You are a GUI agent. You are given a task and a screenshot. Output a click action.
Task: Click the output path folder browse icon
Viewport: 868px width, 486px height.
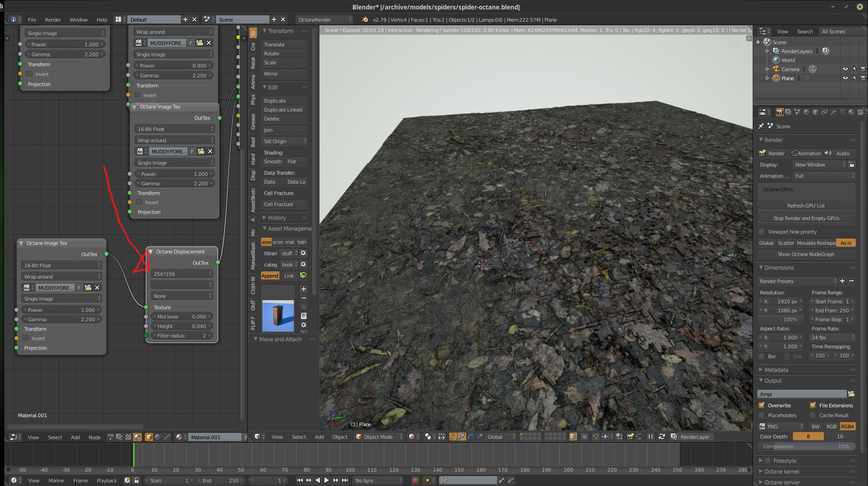(x=851, y=394)
